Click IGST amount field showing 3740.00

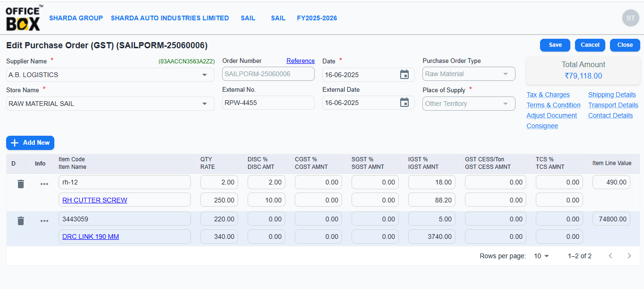432,236
